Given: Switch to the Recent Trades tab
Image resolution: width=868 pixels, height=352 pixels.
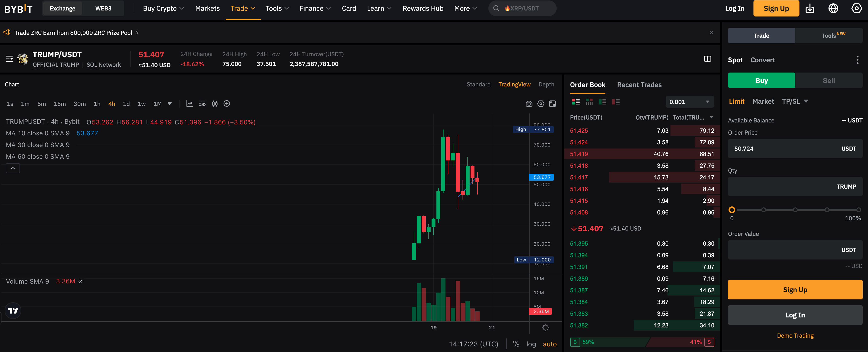Looking at the screenshot, I should tap(639, 85).
